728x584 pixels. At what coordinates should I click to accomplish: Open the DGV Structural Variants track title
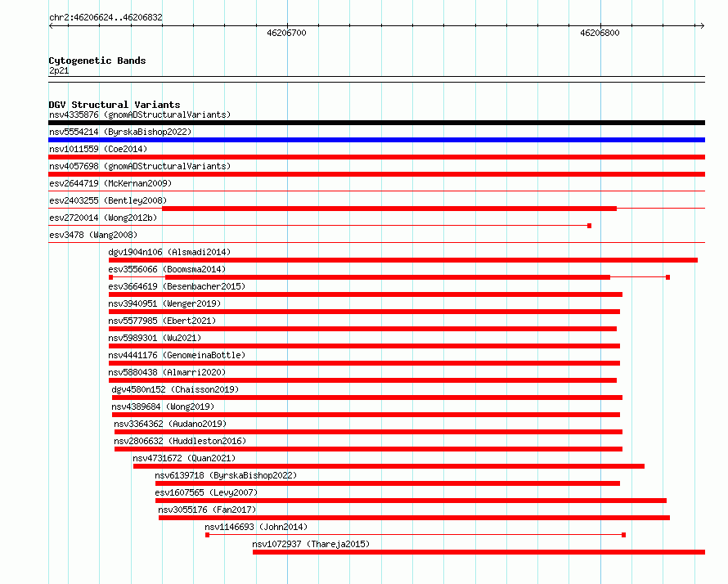click(x=115, y=105)
